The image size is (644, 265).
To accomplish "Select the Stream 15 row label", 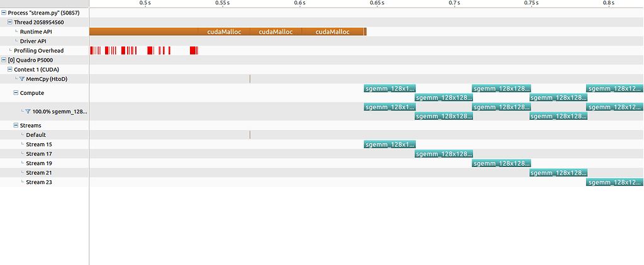I will pos(39,144).
